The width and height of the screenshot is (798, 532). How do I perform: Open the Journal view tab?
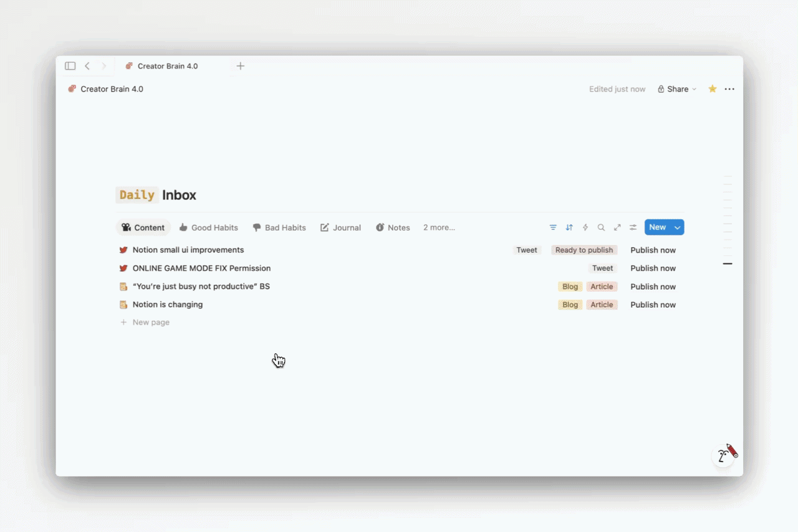pos(341,227)
